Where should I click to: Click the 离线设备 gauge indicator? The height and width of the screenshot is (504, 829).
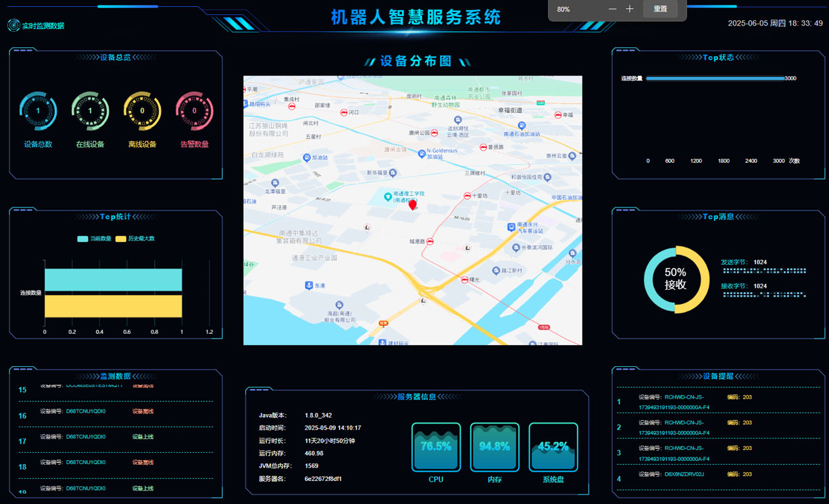pyautogui.click(x=142, y=110)
